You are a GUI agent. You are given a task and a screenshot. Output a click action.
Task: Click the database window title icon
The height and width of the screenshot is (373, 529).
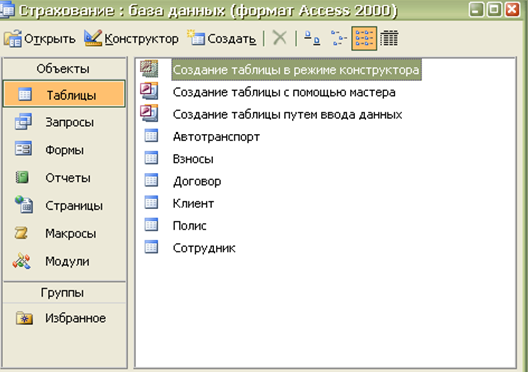click(7, 10)
